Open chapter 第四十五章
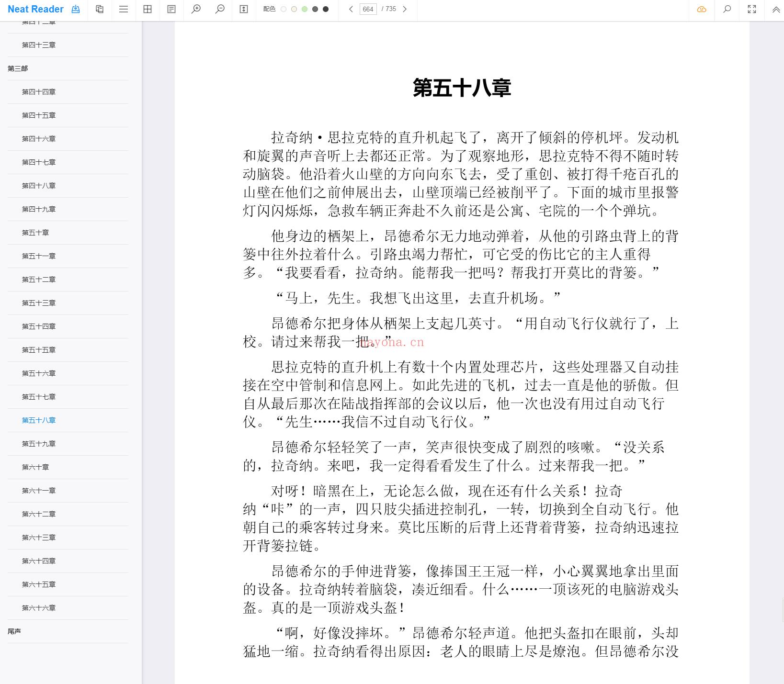Image resolution: width=784 pixels, height=684 pixels. (39, 115)
